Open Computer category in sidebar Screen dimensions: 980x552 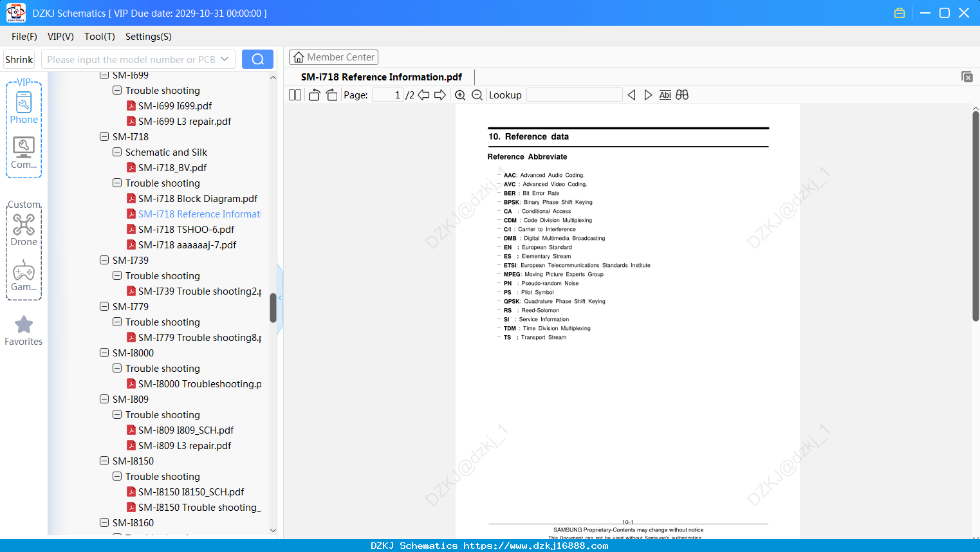point(24,153)
